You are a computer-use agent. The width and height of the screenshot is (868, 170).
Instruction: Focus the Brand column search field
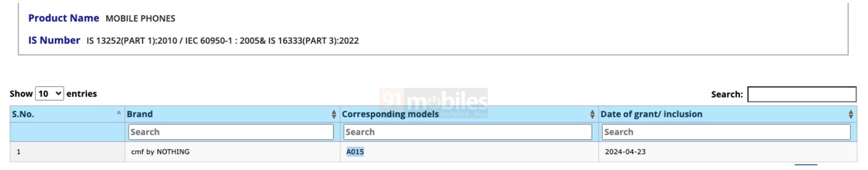(x=231, y=132)
